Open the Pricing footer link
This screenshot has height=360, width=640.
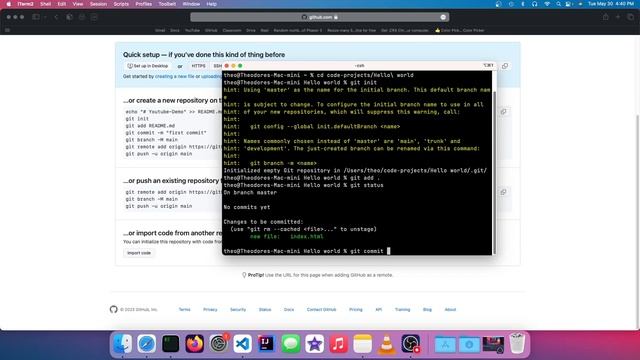pos(356,309)
